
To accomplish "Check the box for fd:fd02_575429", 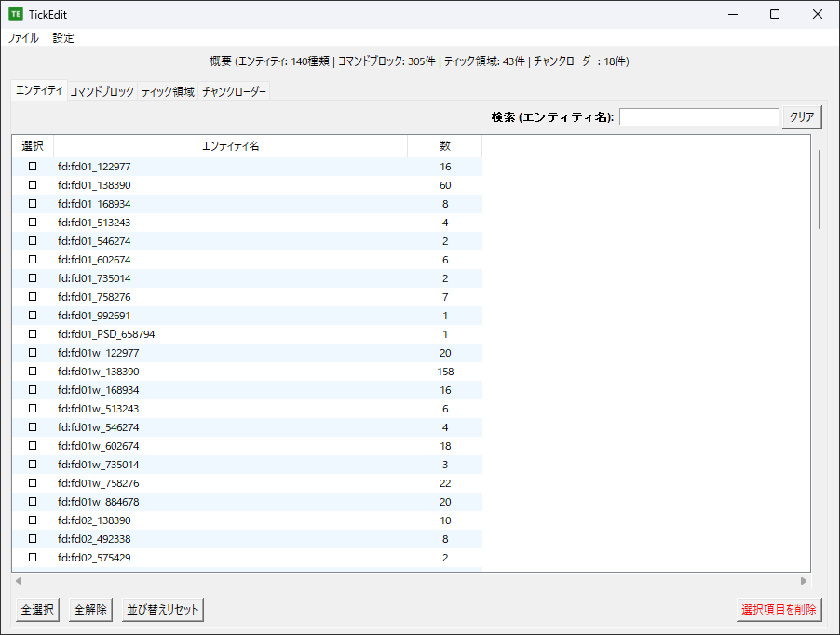I will click(33, 558).
